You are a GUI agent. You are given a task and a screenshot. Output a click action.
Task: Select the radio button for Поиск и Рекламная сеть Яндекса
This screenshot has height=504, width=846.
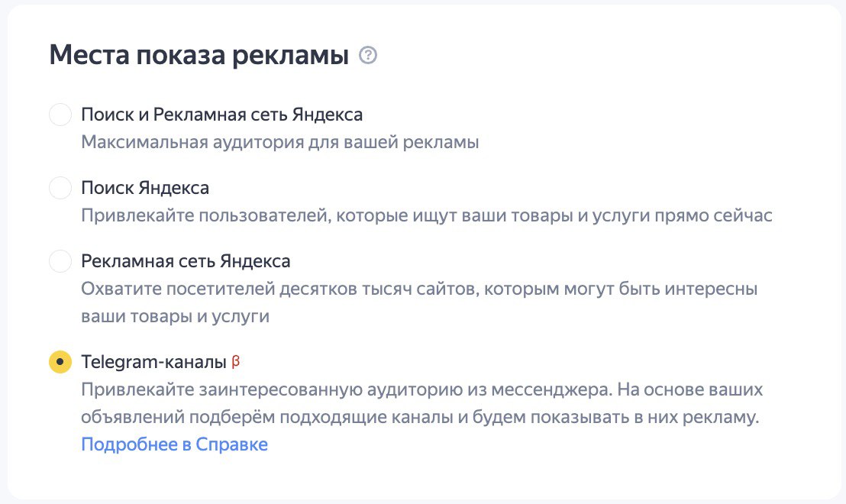pos(60,115)
